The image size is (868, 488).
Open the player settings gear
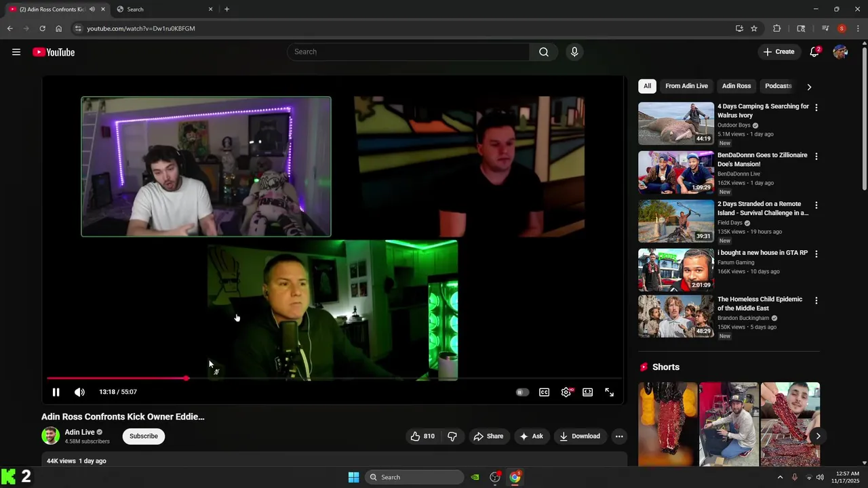point(566,392)
